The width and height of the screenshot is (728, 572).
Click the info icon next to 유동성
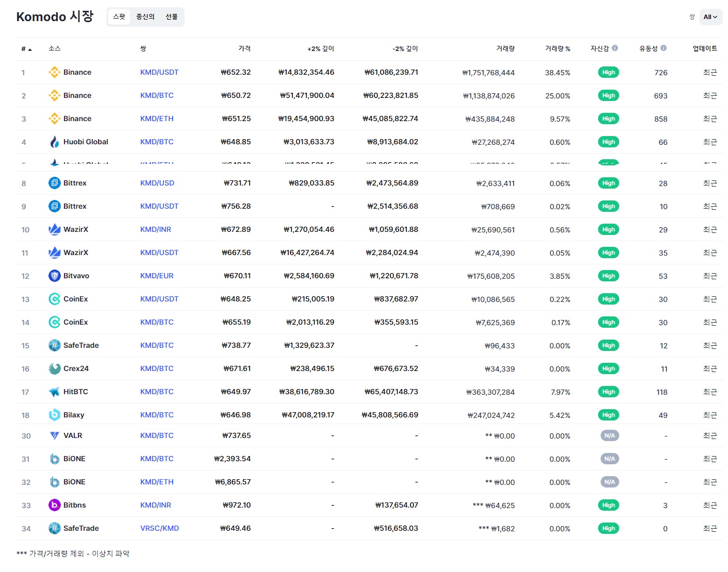(x=664, y=48)
